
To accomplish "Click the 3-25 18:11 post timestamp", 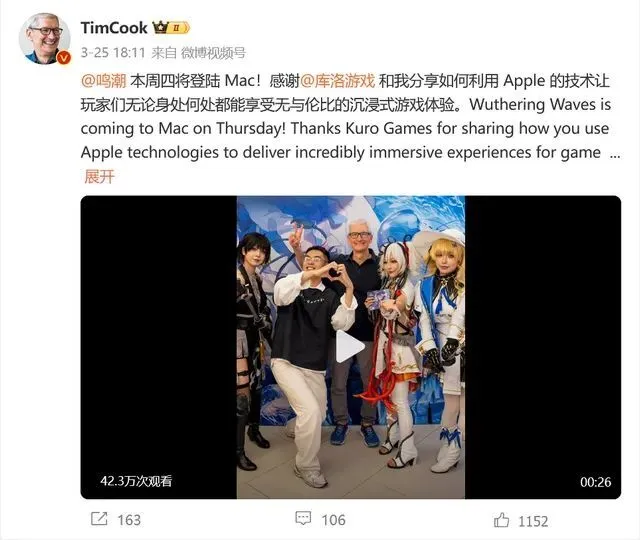I will pyautogui.click(x=113, y=53).
